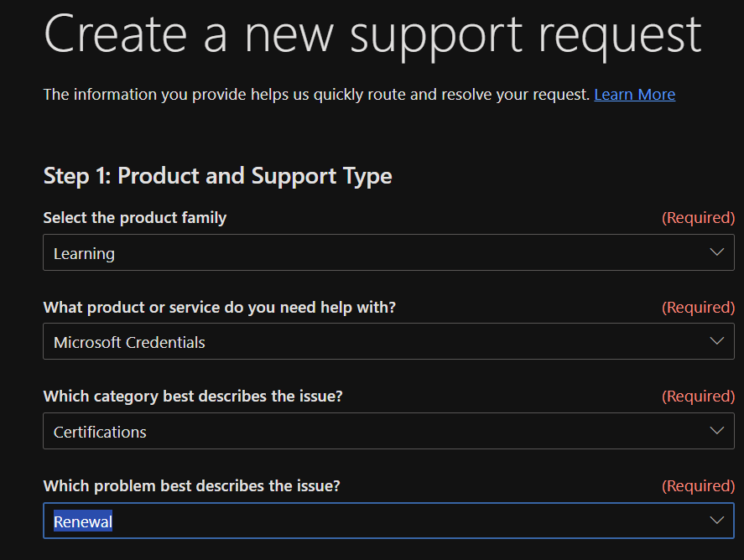Click the (Required) marker beside product family
Screen dimensions: 744x560
698,218
